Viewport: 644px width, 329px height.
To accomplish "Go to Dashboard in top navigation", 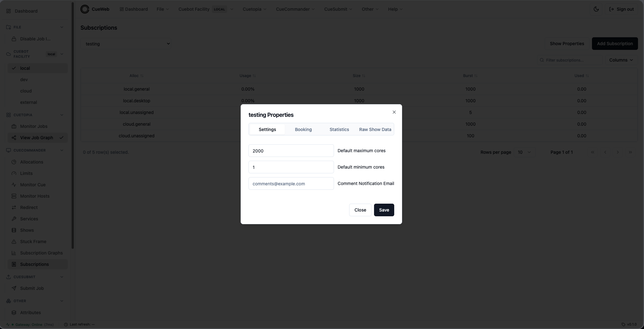I will click(134, 9).
